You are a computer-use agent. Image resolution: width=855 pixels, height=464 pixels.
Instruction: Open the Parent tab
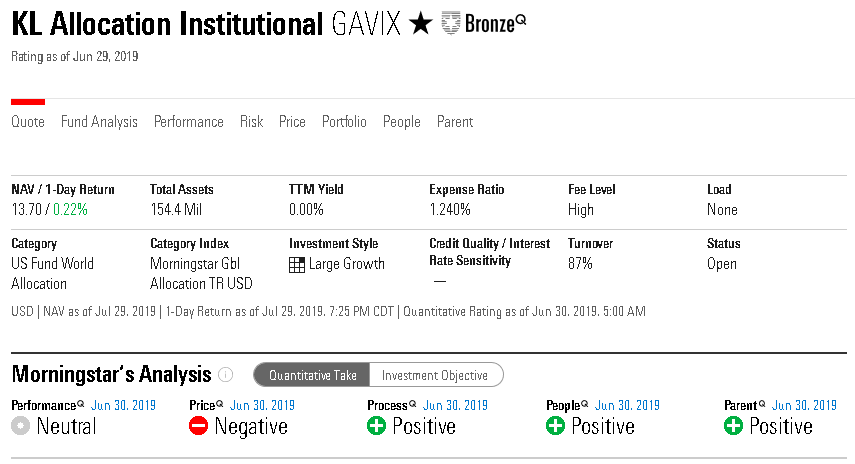click(x=455, y=122)
